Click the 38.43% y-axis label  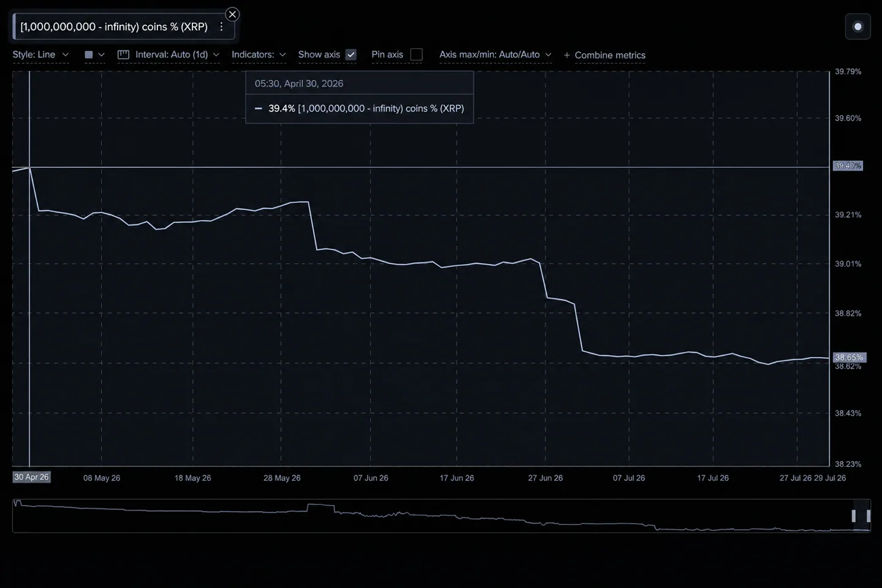(x=848, y=413)
